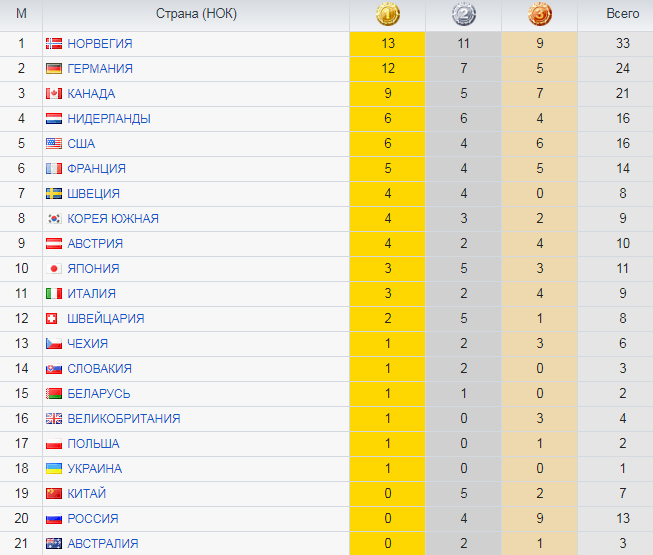Screen dimensions: 653x555
Task: Click the South Korea flag icon
Action: pyautogui.click(x=55, y=219)
